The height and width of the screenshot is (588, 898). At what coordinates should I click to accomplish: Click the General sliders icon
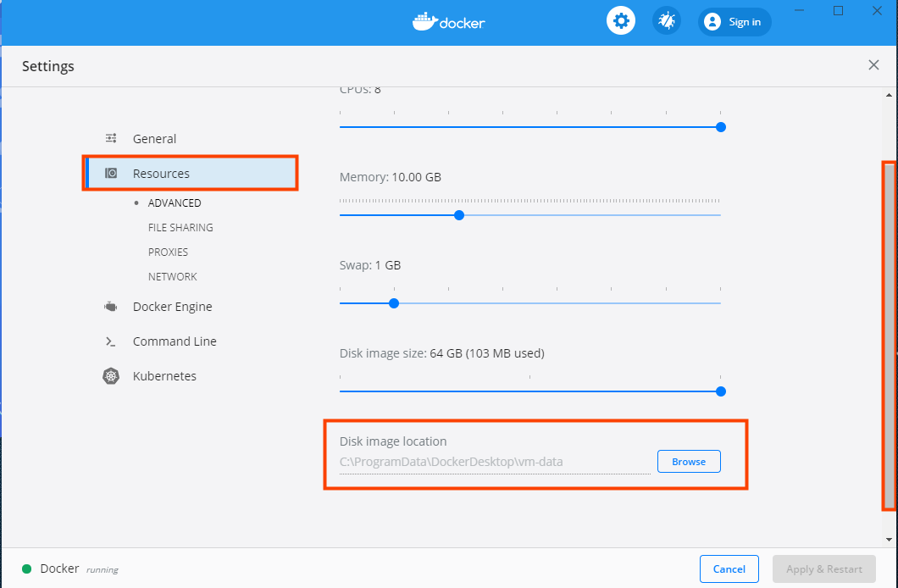click(x=111, y=138)
